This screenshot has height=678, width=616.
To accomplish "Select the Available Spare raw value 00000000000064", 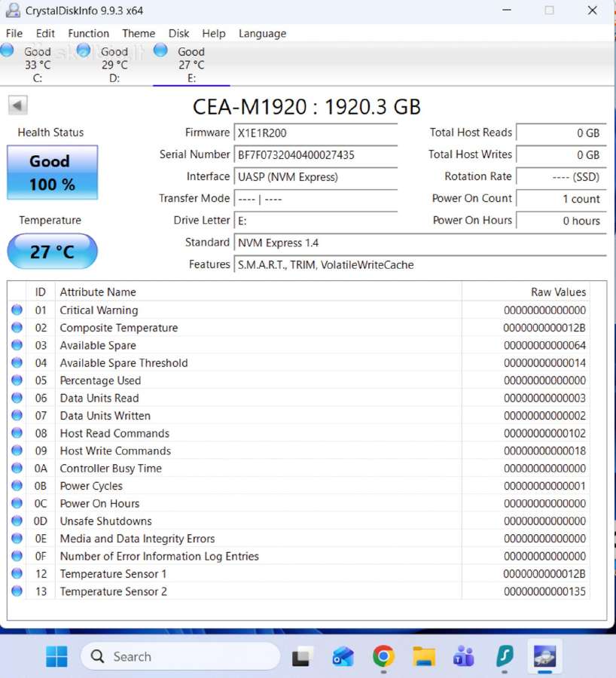I will coord(544,346).
